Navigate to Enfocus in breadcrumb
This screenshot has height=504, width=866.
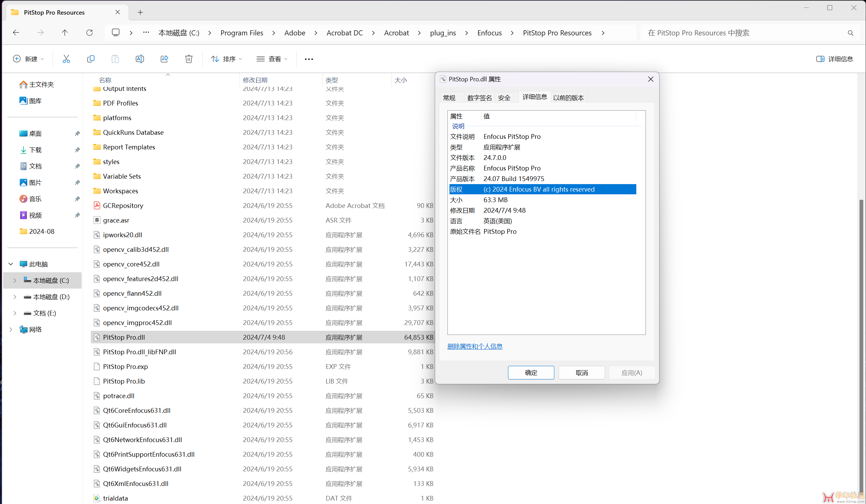(x=489, y=33)
